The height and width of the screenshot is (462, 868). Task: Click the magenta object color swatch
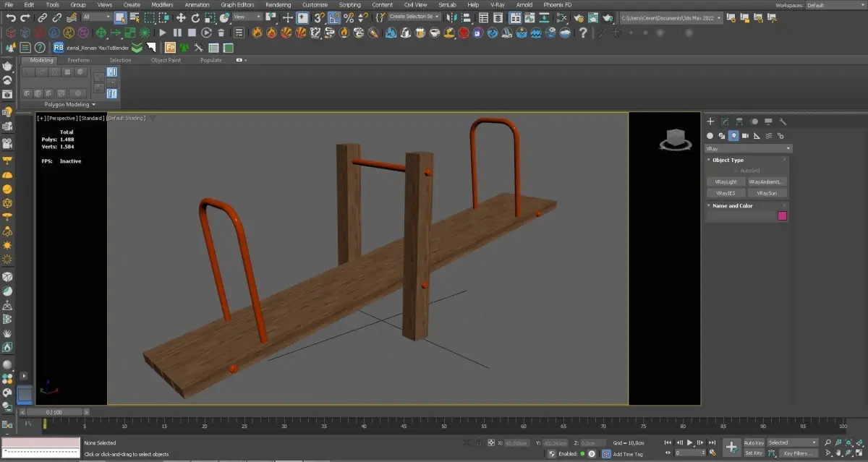coord(782,215)
